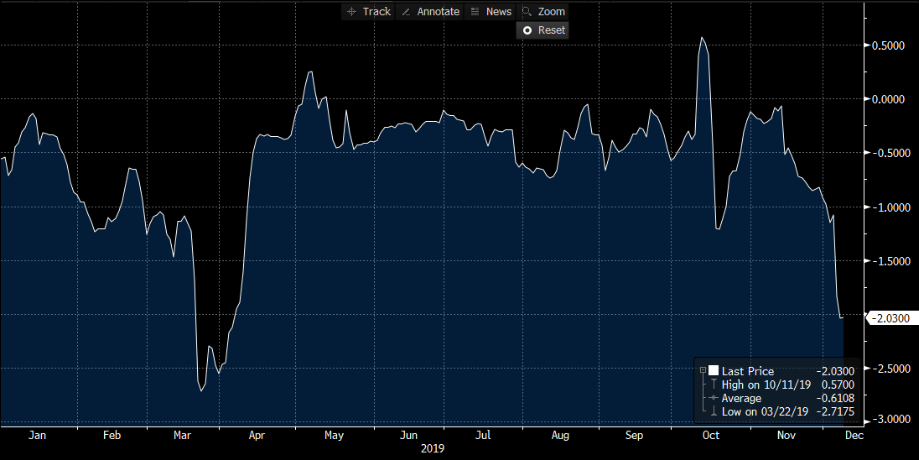Click the Sep x-axis label

coord(634,435)
